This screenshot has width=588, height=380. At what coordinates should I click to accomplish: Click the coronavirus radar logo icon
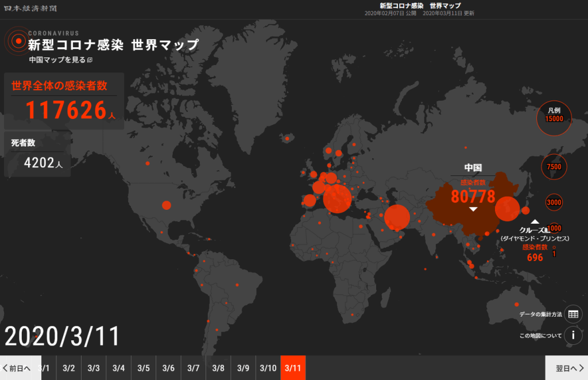[16, 41]
